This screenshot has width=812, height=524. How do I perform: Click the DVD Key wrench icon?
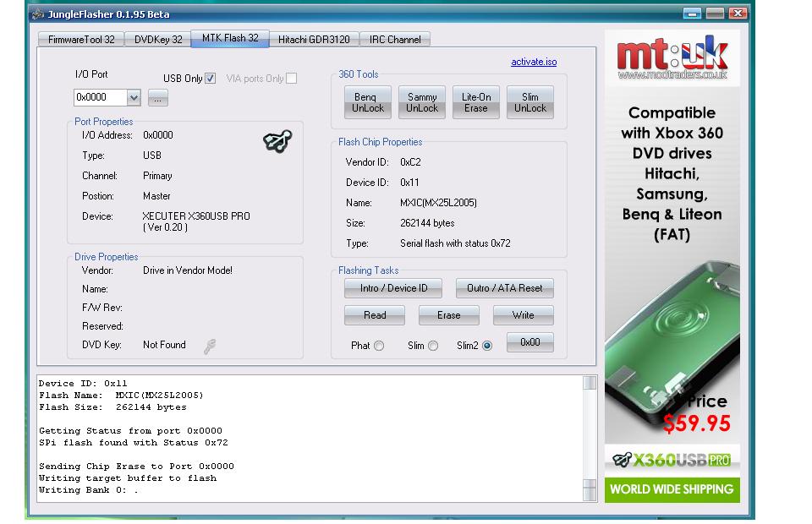210,346
